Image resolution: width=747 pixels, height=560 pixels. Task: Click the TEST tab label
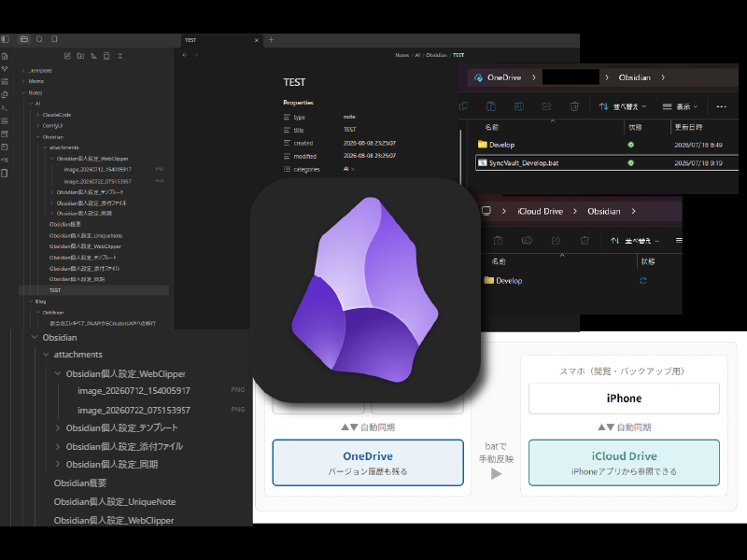[x=190, y=40]
